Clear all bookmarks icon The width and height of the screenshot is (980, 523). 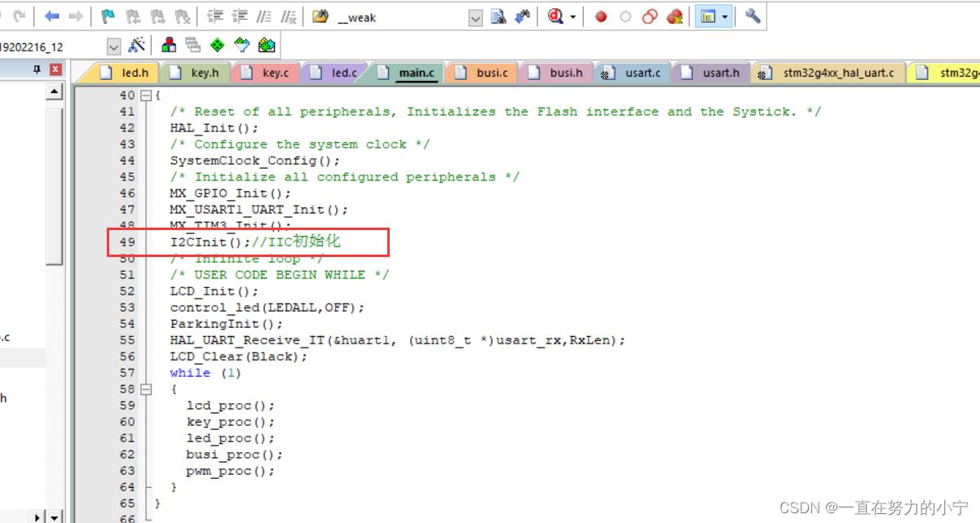pos(183,16)
